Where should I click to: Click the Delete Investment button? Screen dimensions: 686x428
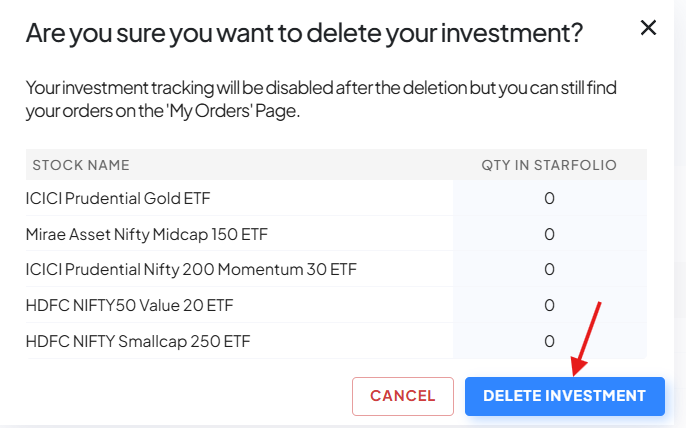(564, 396)
